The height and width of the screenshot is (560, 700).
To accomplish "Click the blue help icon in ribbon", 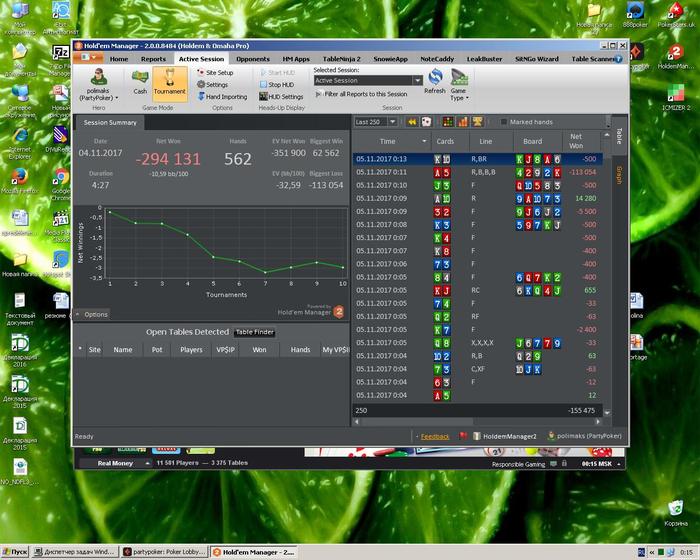I will point(618,59).
